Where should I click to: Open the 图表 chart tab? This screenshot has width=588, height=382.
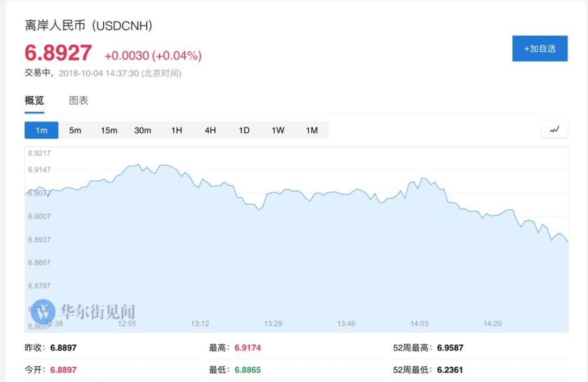point(78,100)
